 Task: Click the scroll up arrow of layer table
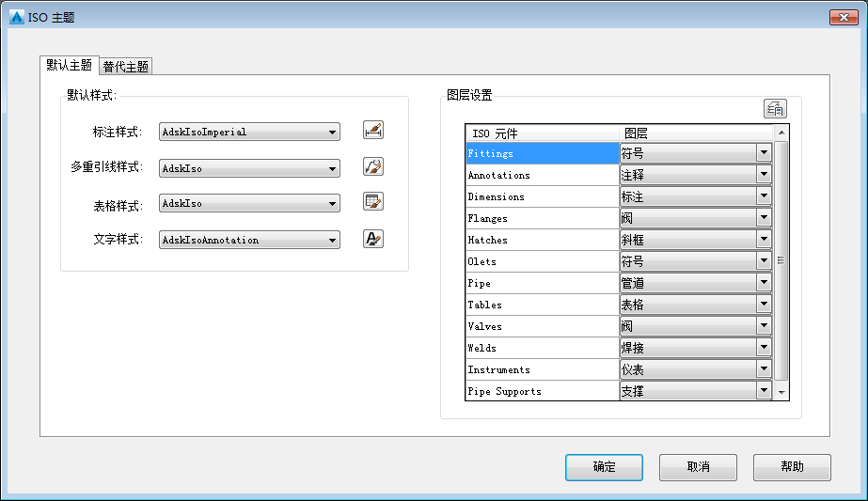[x=781, y=133]
